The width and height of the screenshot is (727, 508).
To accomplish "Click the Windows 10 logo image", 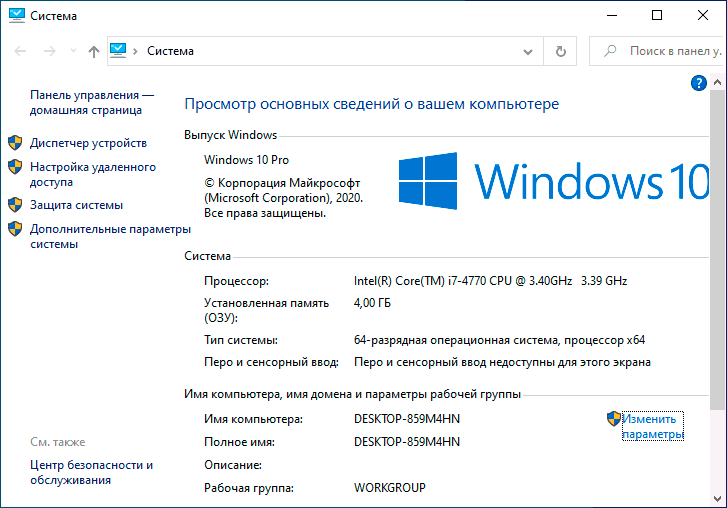I will point(554,181).
